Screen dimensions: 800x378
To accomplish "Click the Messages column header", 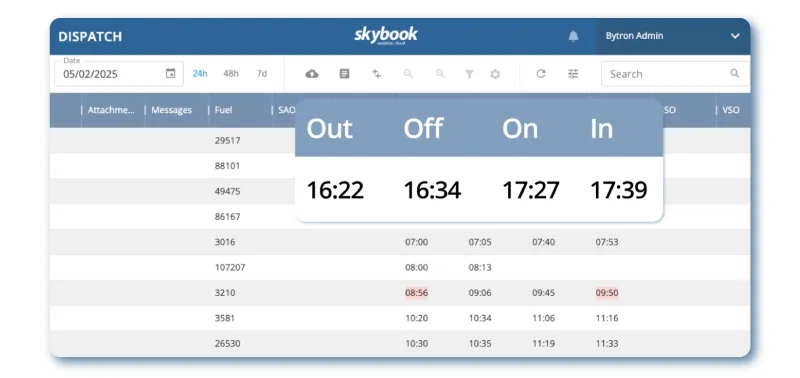I will tap(171, 110).
